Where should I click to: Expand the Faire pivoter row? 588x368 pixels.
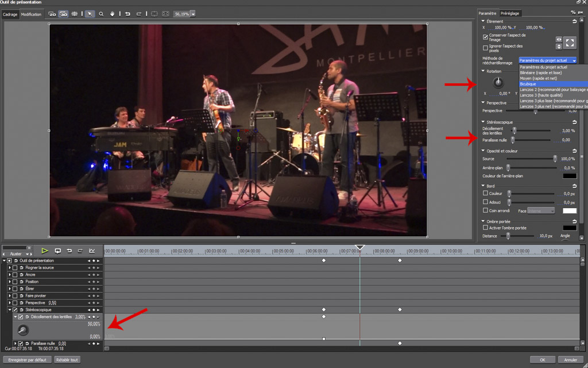[10, 296]
